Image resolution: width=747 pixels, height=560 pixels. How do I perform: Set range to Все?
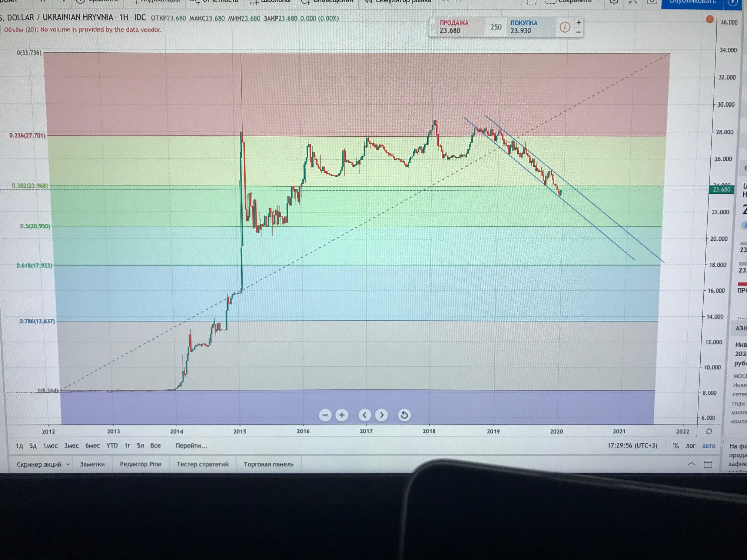155,446
